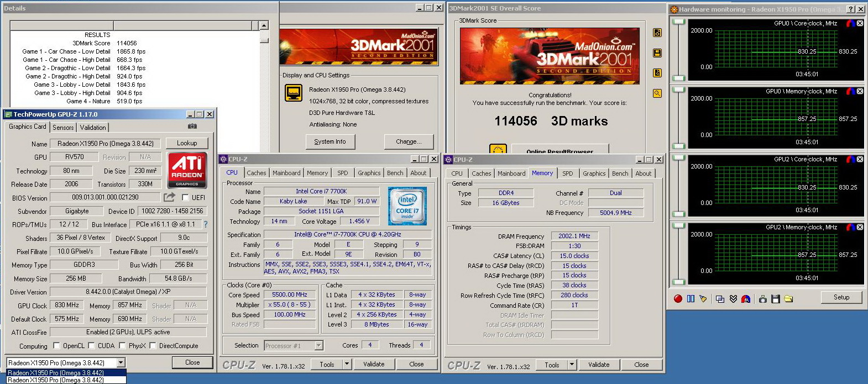Click the magnifier icon beside 3DMark score
Viewport: 868px width, 384px height.
coord(657,93)
